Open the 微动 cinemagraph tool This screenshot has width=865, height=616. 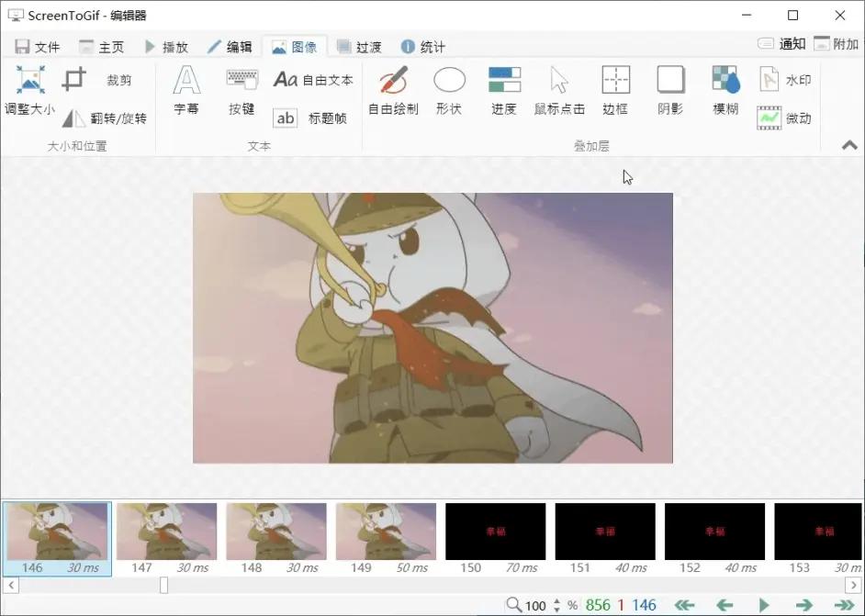(x=784, y=118)
